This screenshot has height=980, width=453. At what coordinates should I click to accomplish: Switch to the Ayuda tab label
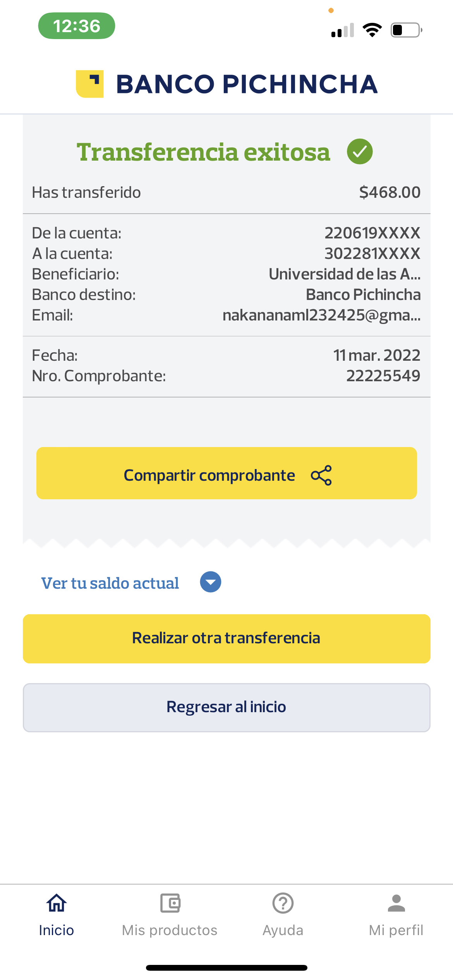click(283, 930)
